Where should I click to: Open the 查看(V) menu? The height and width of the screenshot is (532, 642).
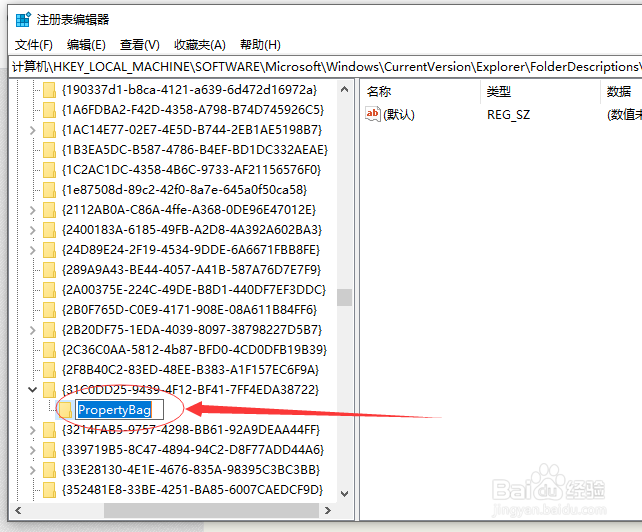(x=139, y=45)
